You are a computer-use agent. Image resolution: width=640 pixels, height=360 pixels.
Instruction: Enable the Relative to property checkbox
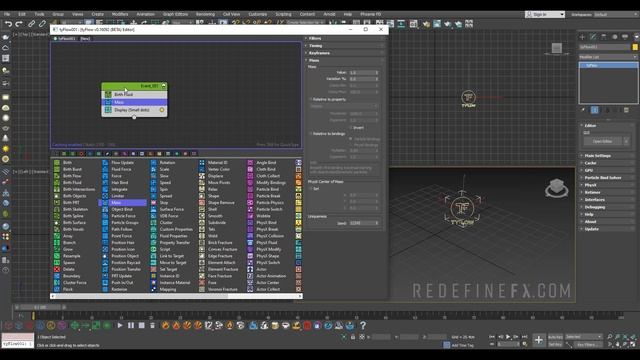310,99
